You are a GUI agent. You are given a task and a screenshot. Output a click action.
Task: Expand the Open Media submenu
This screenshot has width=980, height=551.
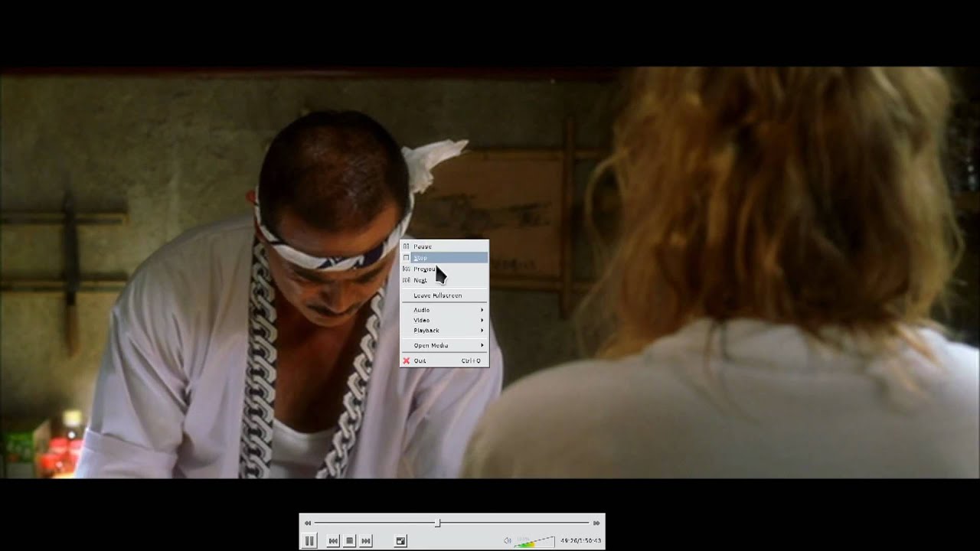click(444, 345)
